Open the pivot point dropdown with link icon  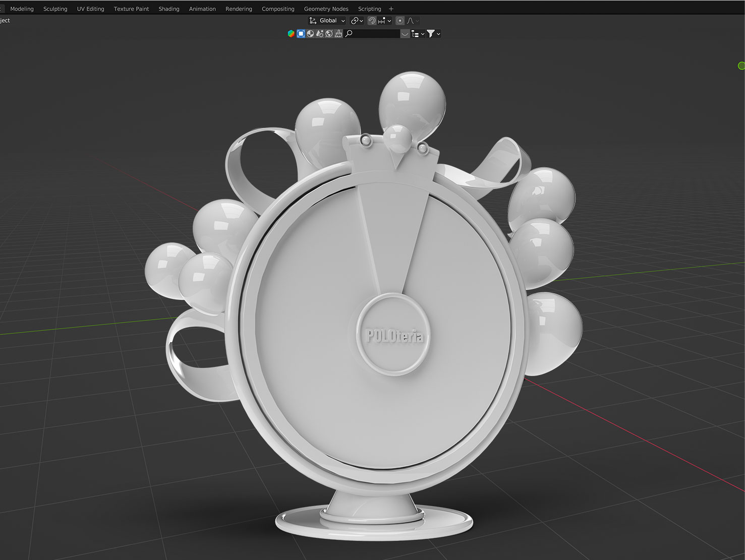point(357,21)
